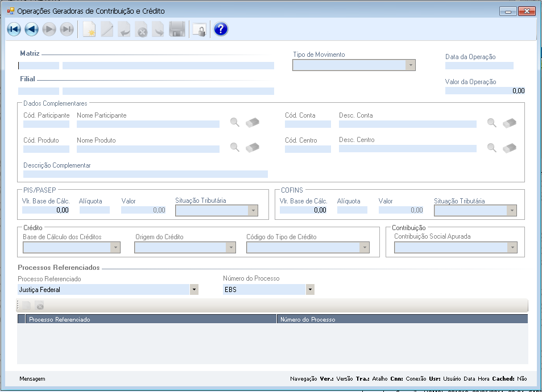The height and width of the screenshot is (392, 542).
Task: Open the Número do Processo EBS dropdown
Action: [x=310, y=290]
